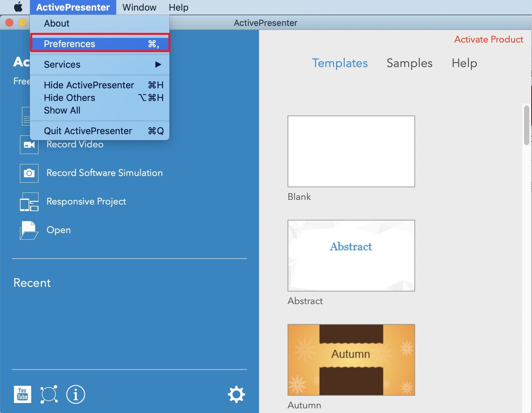This screenshot has width=532, height=413.
Task: Click the templates list vertical scrollbar
Action: [x=526, y=125]
